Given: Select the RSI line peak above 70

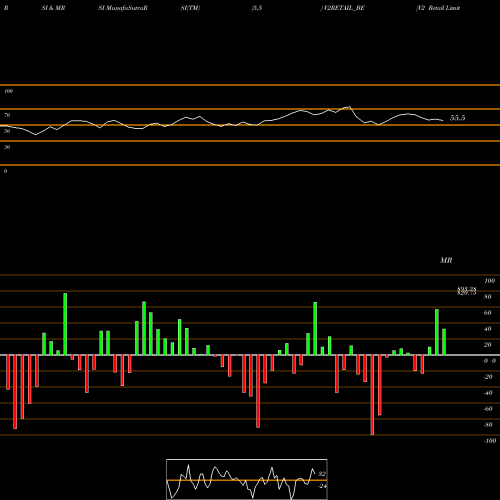Looking at the screenshot, I should (x=349, y=107).
